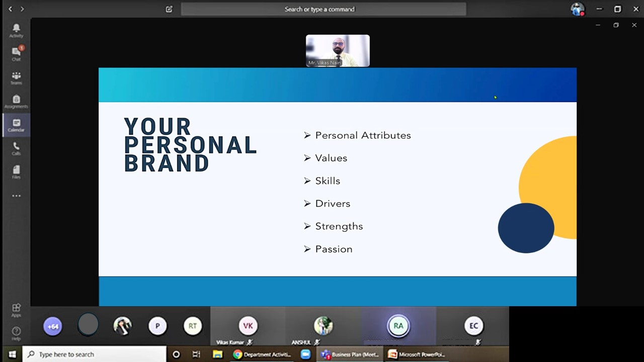Screen dimensions: 644x362
Task: Open the Assignments section
Action: tap(16, 101)
